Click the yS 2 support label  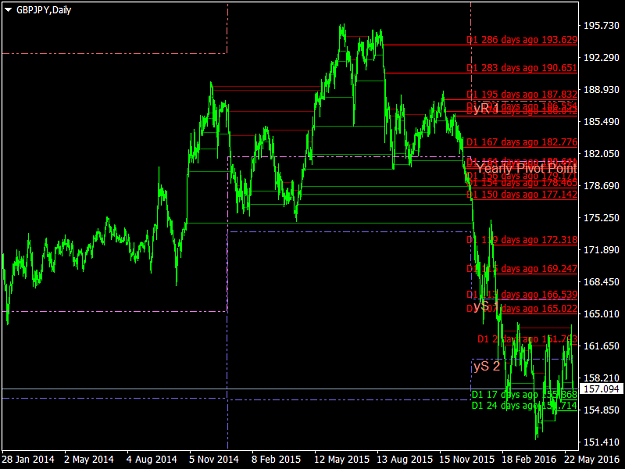click(x=486, y=366)
